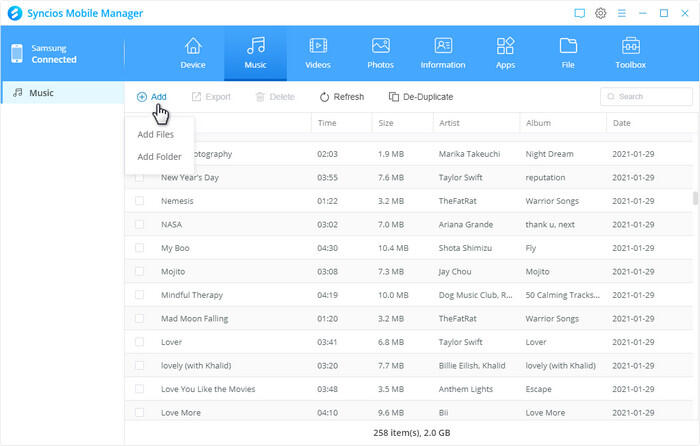Click artist 'Shota Shimizu'
The width and height of the screenshot is (700, 446).
point(465,248)
